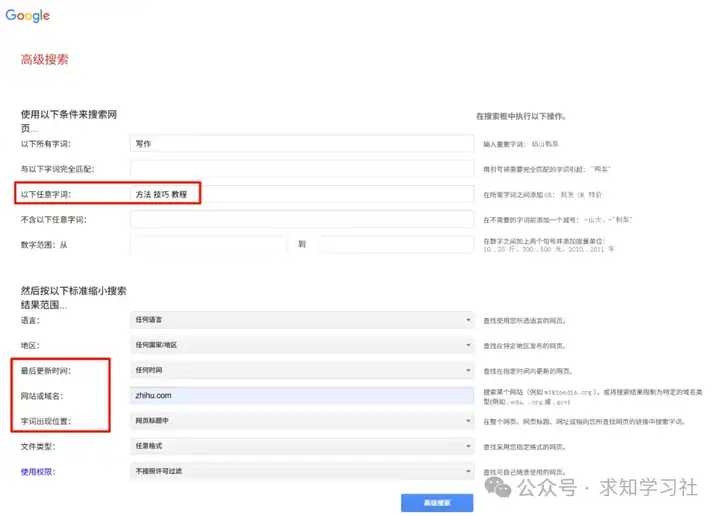Viewport: 720px width, 516px height.
Task: Click the '网站或域名:' label
Action: [x=42, y=396]
